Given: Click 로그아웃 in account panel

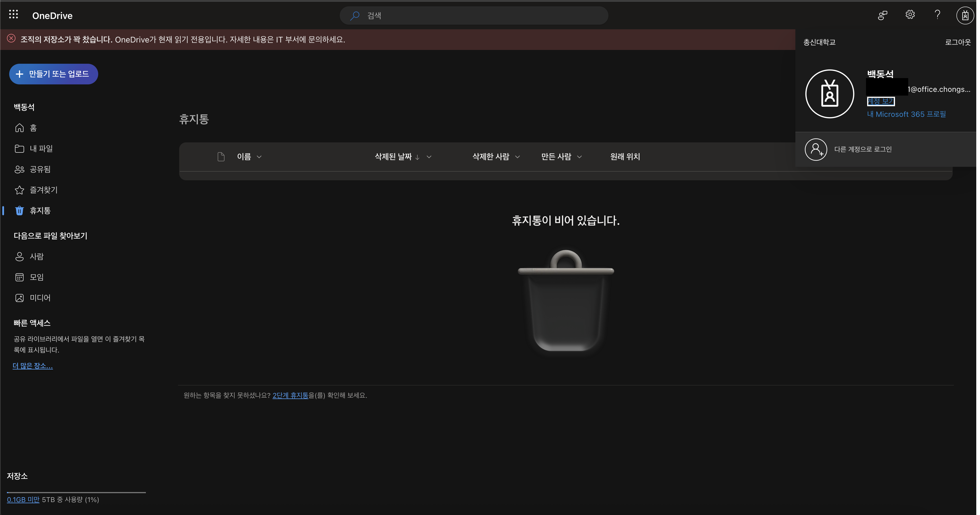Looking at the screenshot, I should pos(958,42).
